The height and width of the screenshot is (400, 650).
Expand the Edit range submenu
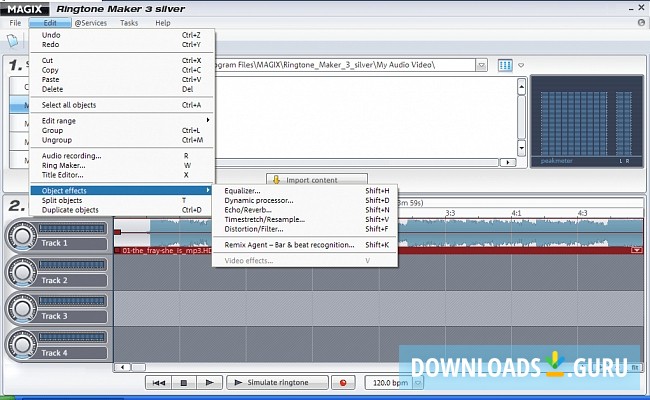[122, 121]
